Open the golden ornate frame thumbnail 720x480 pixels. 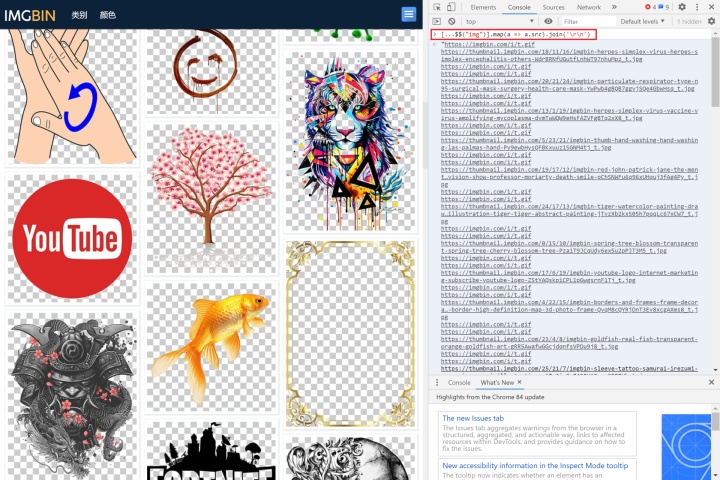pyautogui.click(x=351, y=334)
